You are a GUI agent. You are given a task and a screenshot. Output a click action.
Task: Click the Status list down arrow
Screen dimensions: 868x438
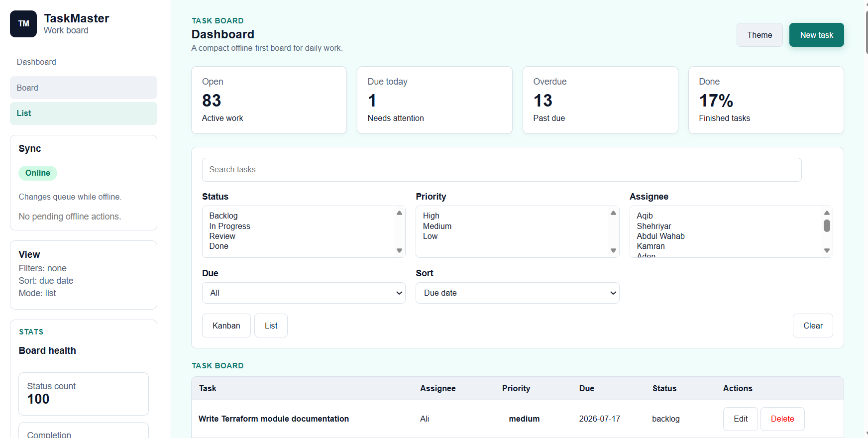(399, 250)
